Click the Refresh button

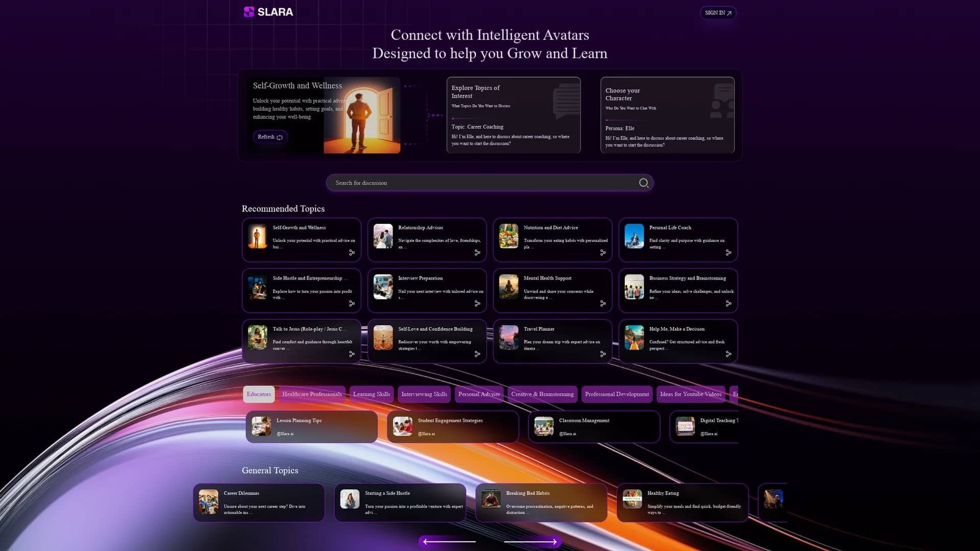click(270, 137)
